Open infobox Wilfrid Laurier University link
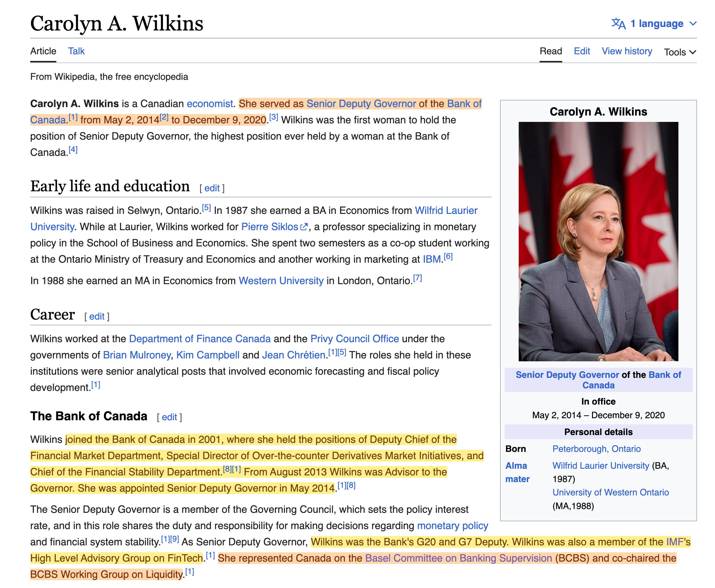The height and width of the screenshot is (588, 715). click(601, 466)
